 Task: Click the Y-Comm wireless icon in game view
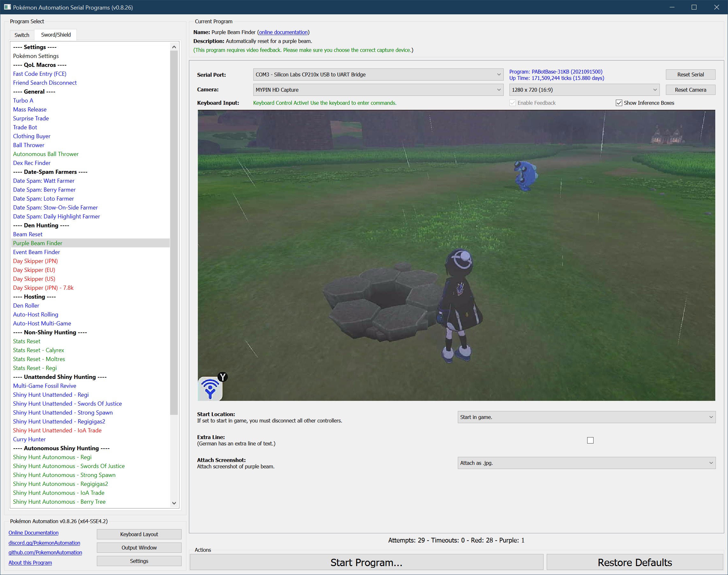click(210, 389)
